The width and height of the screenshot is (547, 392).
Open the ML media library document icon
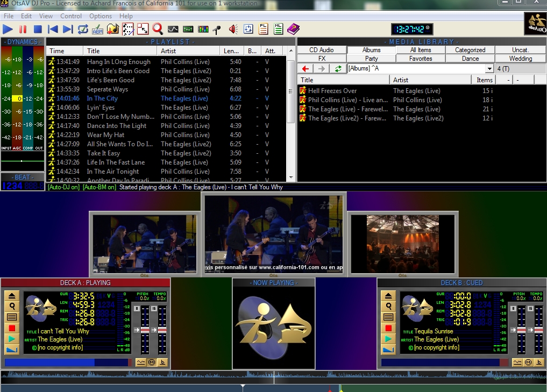279,29
